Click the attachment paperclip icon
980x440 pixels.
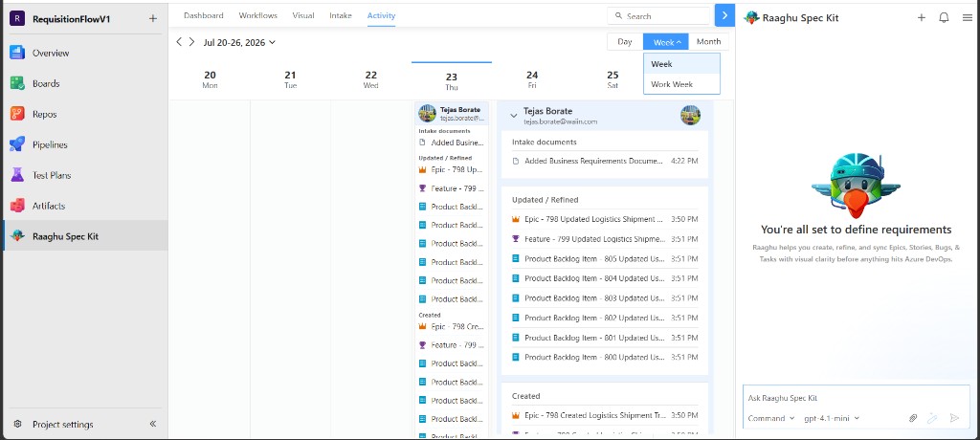[x=912, y=418]
